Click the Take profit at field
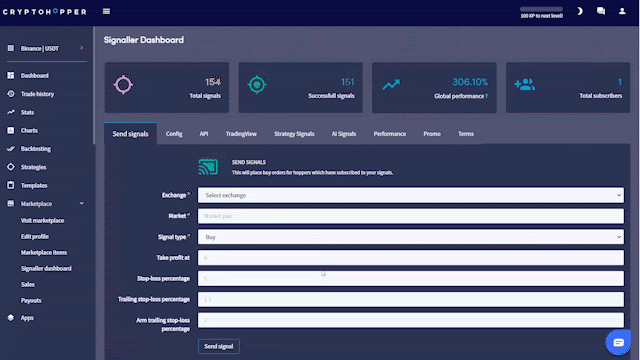 (x=411, y=258)
